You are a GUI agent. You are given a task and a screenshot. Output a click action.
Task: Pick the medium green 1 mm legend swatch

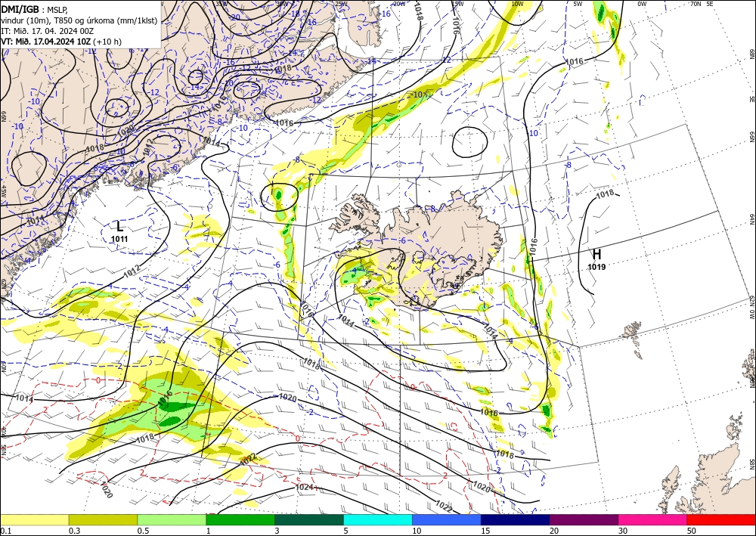click(240, 519)
